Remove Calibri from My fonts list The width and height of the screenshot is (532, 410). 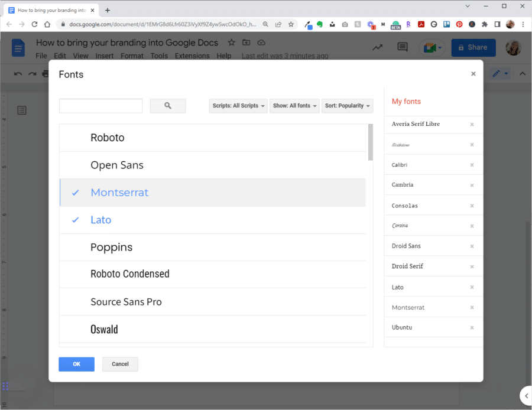click(472, 164)
